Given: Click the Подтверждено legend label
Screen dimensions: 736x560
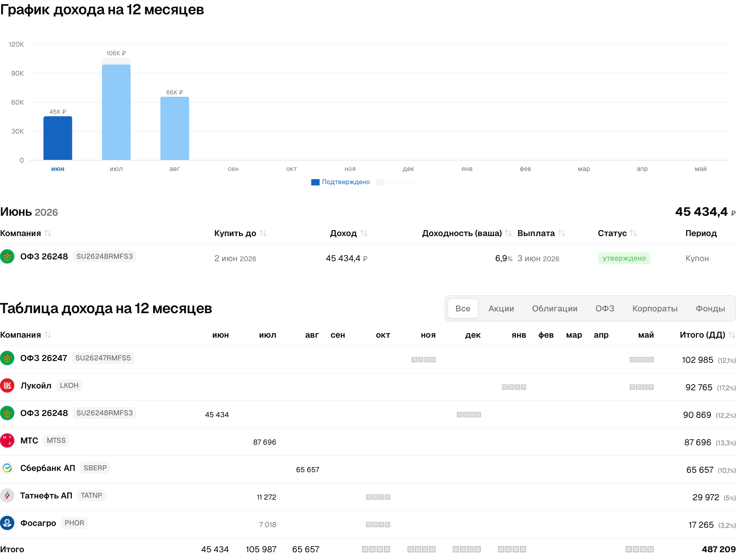Looking at the screenshot, I should coord(346,182).
